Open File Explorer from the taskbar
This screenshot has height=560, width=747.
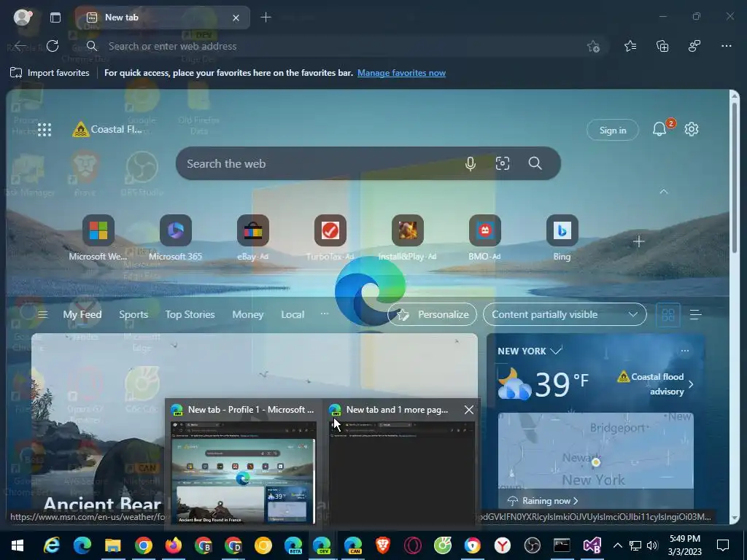tap(113, 545)
